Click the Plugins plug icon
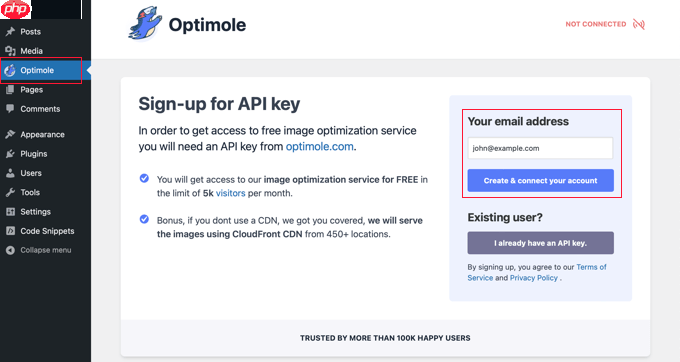Screen dimensions: 680x362 [x=10, y=154]
